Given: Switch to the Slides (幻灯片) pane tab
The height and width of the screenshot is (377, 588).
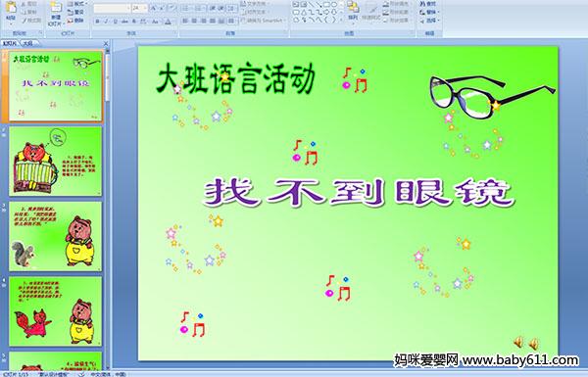Looking at the screenshot, I should [10, 43].
